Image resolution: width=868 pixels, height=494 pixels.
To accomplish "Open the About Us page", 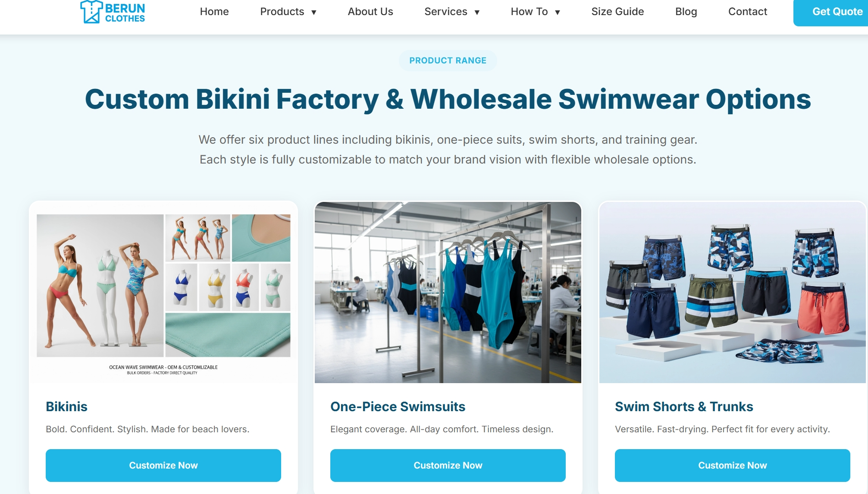I will tap(370, 12).
